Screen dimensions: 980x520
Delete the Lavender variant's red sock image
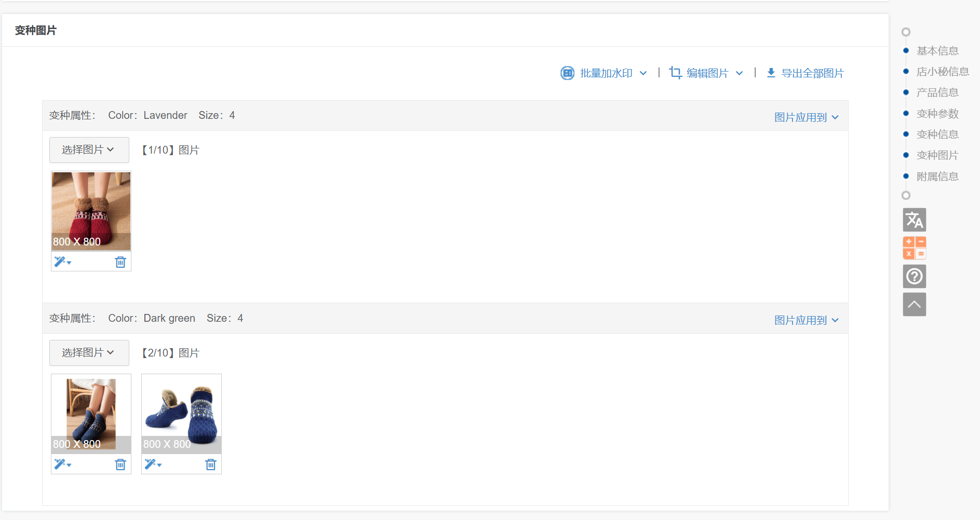pyautogui.click(x=120, y=262)
